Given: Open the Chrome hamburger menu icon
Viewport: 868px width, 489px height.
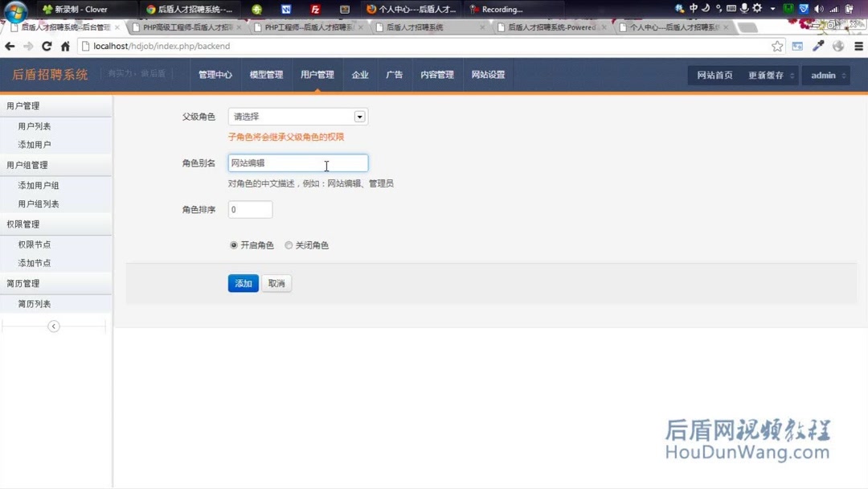Looking at the screenshot, I should coord(858,47).
